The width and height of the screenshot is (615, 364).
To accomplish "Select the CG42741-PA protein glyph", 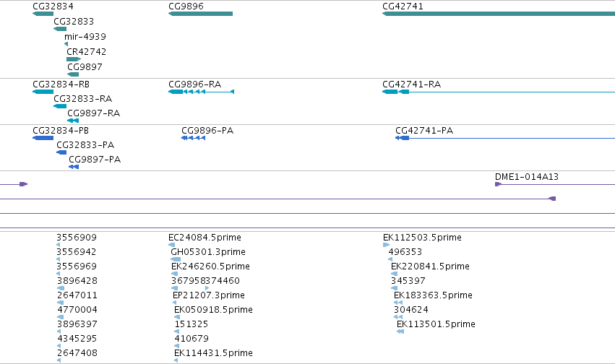I will click(x=403, y=138).
